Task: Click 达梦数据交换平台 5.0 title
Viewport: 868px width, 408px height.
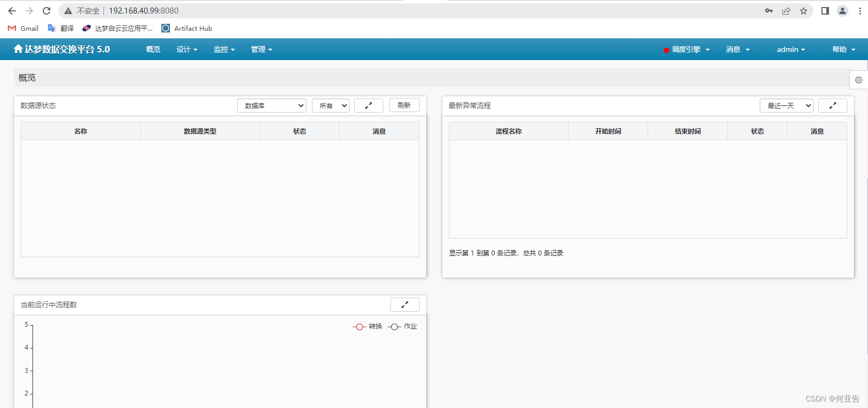Action: pyautogui.click(x=67, y=49)
